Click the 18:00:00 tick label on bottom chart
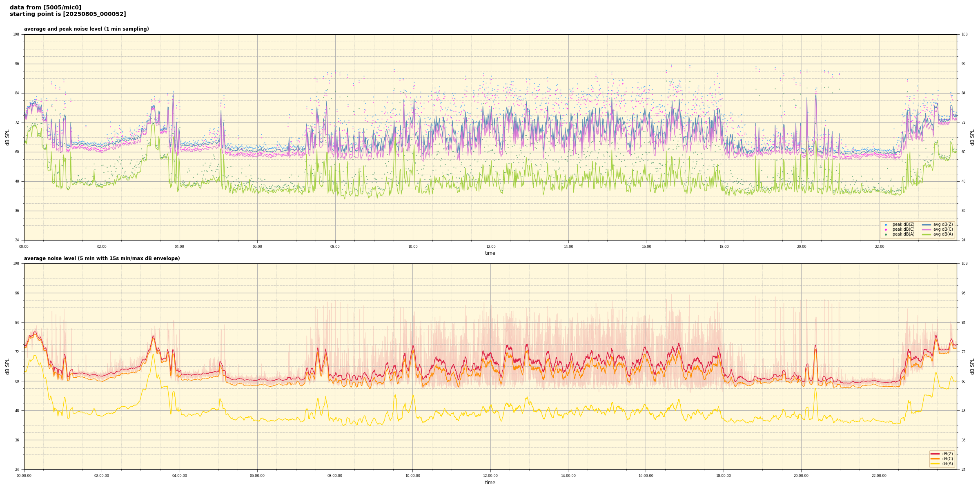The image size is (980, 490). point(723,476)
